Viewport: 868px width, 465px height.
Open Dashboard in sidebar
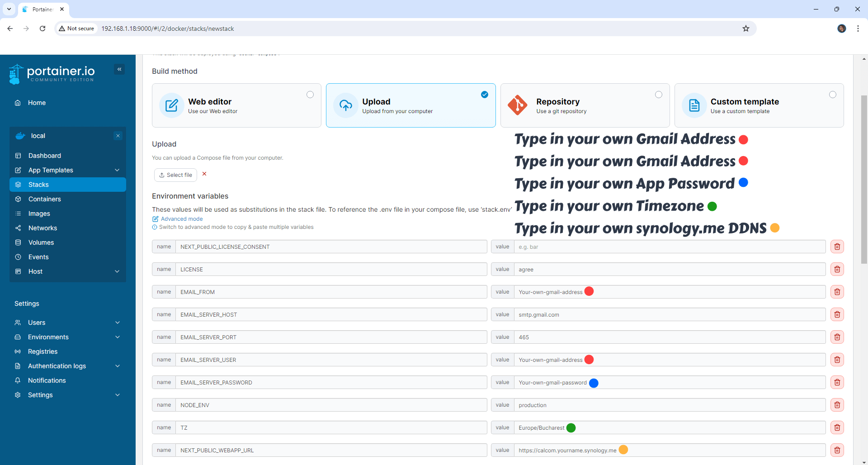pos(68,156)
